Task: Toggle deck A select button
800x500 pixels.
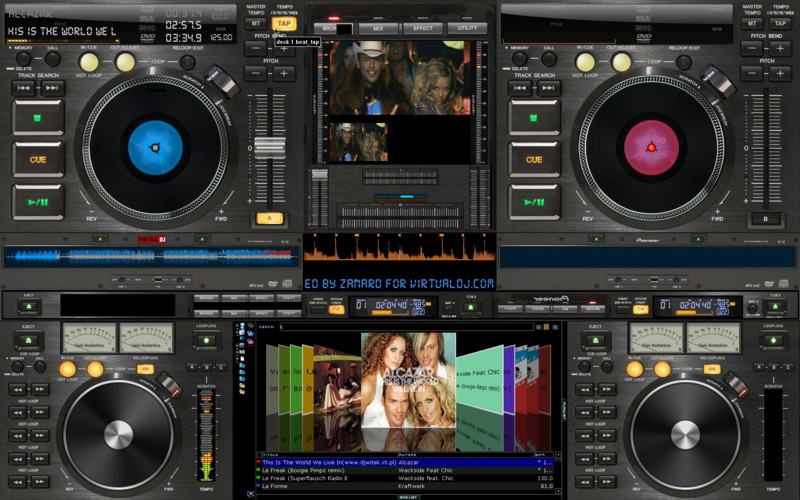Action: coord(269,218)
